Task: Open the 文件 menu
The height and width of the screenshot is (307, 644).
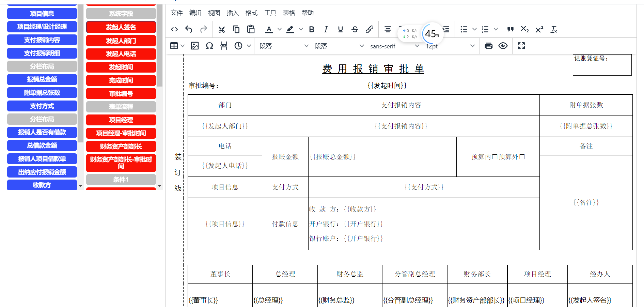Action: 176,13
